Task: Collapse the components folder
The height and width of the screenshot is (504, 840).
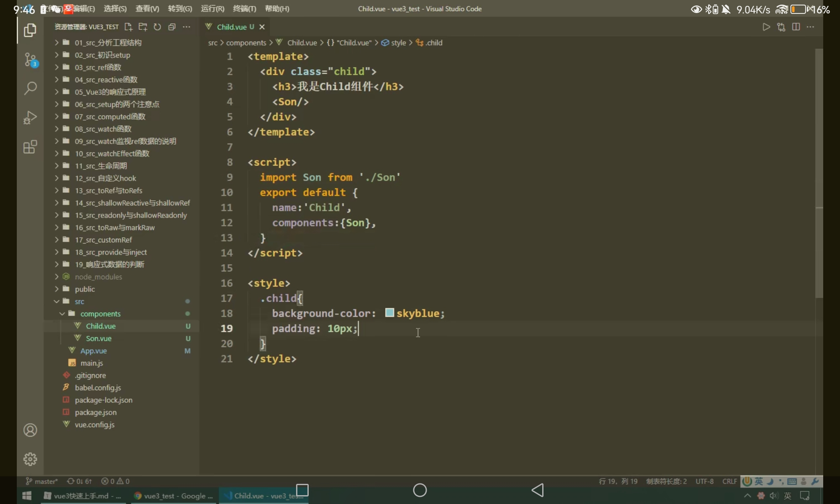Action: coord(100,314)
